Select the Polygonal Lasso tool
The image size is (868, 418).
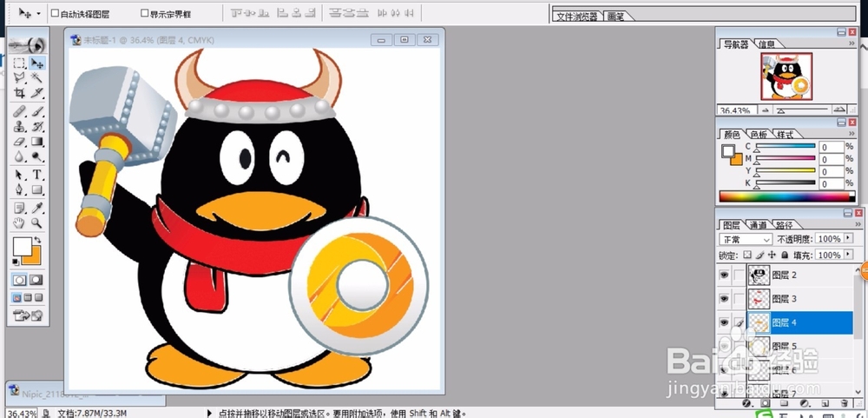(x=19, y=78)
